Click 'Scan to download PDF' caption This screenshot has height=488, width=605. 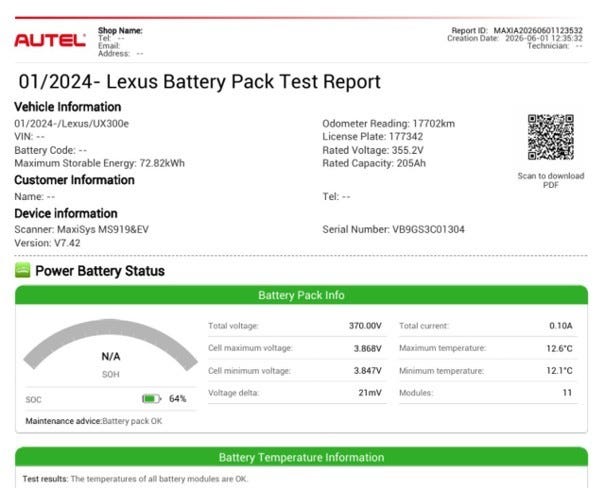551,180
